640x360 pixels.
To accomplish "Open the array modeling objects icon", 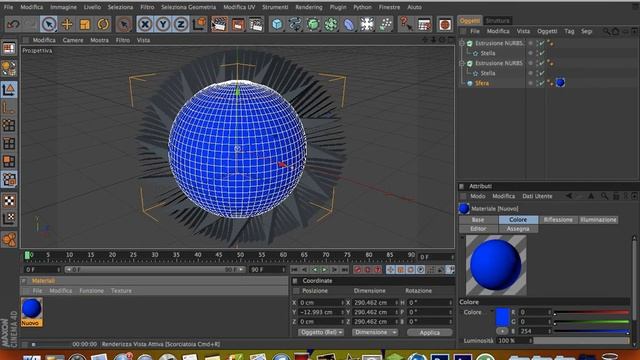I will [331, 24].
